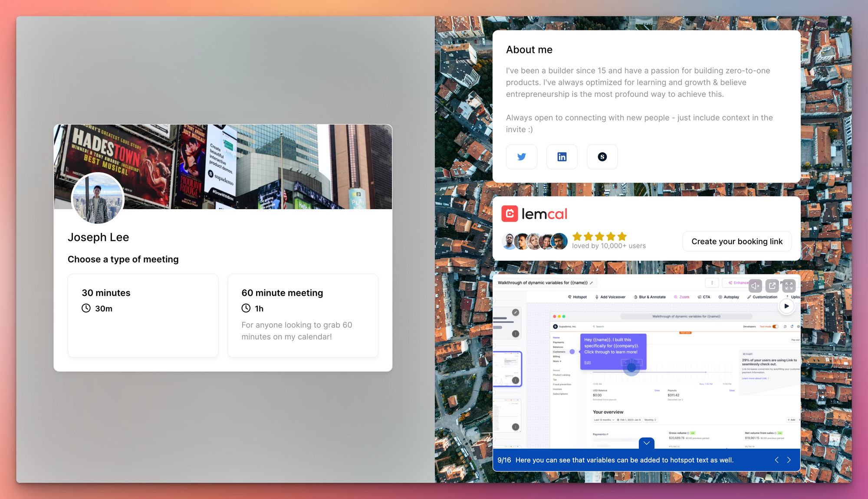Collapse the demo caption bar chevron
This screenshot has height=499, width=868.
(647, 443)
